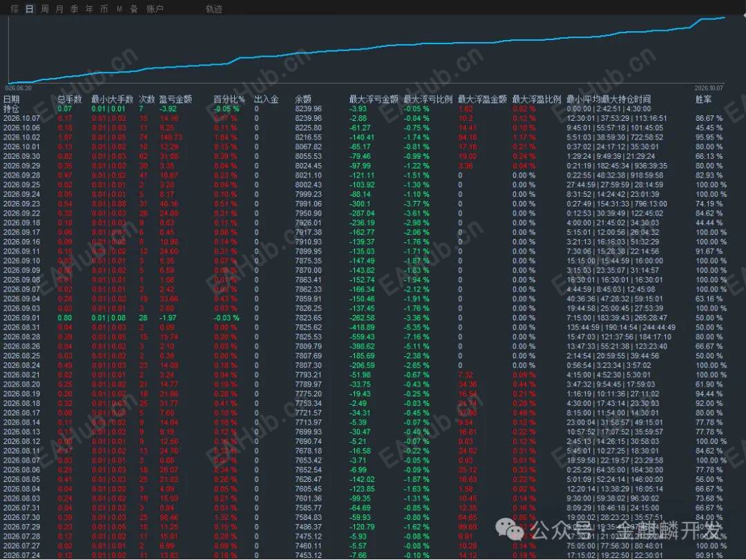Viewport: 746px width, 560px height.
Task: Select the 最大浮盈金额 column header
Action: [x=482, y=99]
